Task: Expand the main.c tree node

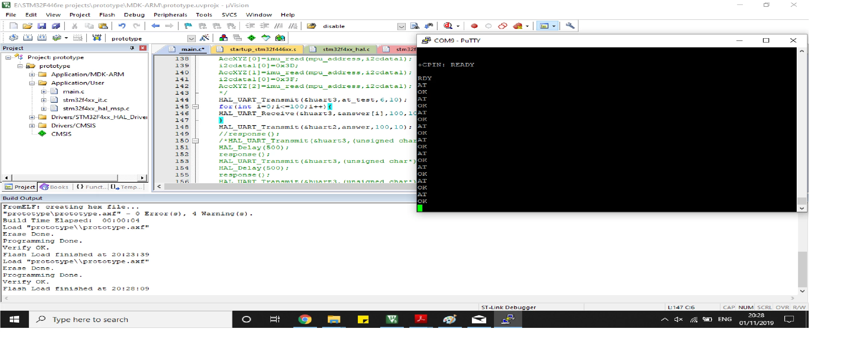Action: (x=44, y=91)
